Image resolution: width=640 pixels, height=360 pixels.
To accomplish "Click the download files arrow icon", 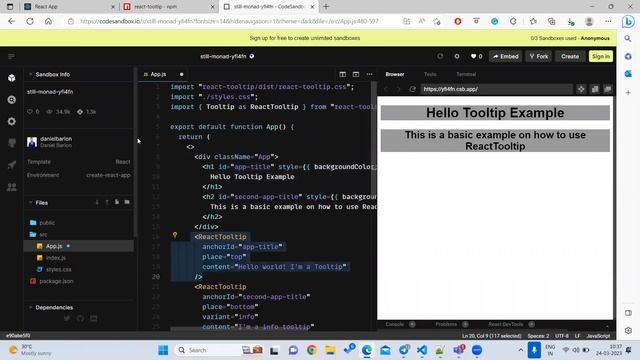I will coord(97,202).
